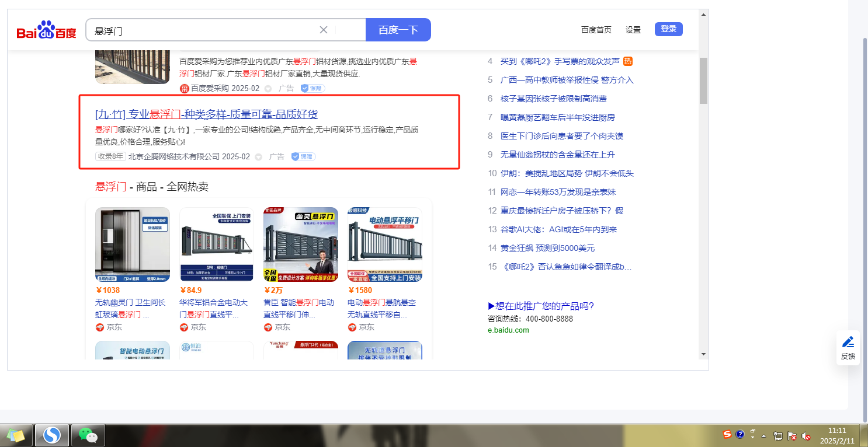868x447 pixels.
Task: Click 北京企腾网络技术有限公司 source link
Action: (174, 156)
